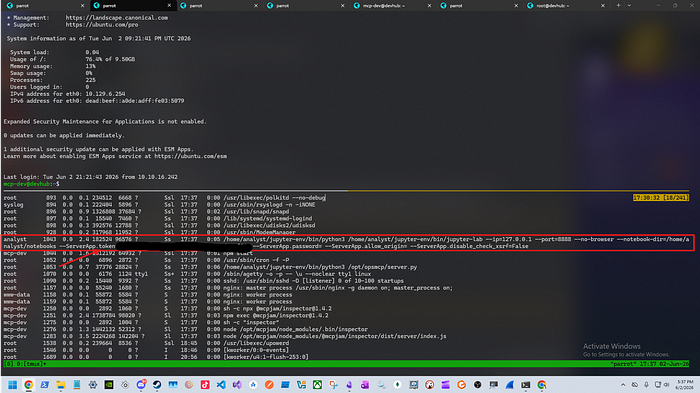Close the root@devhub tab
This screenshot has height=393, width=700.
coord(603,5)
